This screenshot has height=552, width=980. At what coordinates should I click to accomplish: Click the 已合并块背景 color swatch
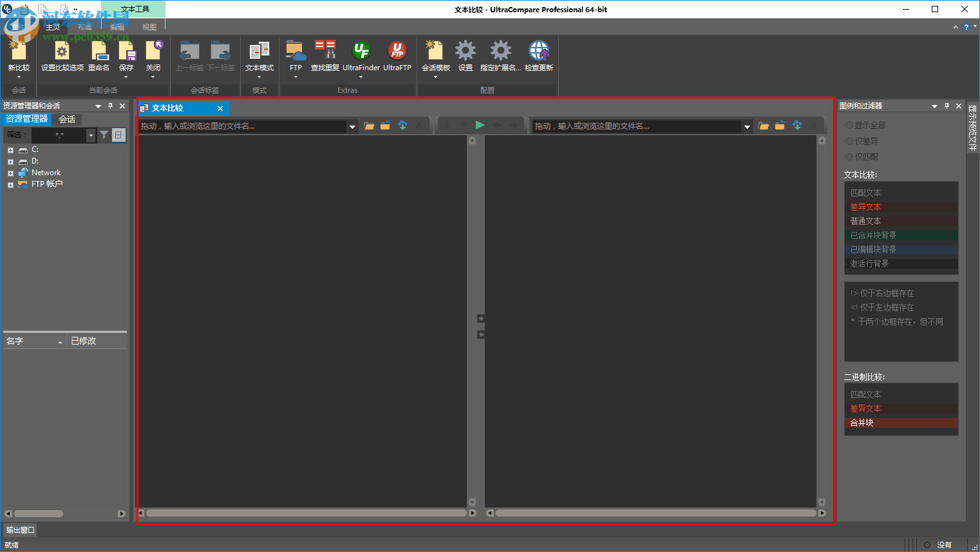(901, 235)
